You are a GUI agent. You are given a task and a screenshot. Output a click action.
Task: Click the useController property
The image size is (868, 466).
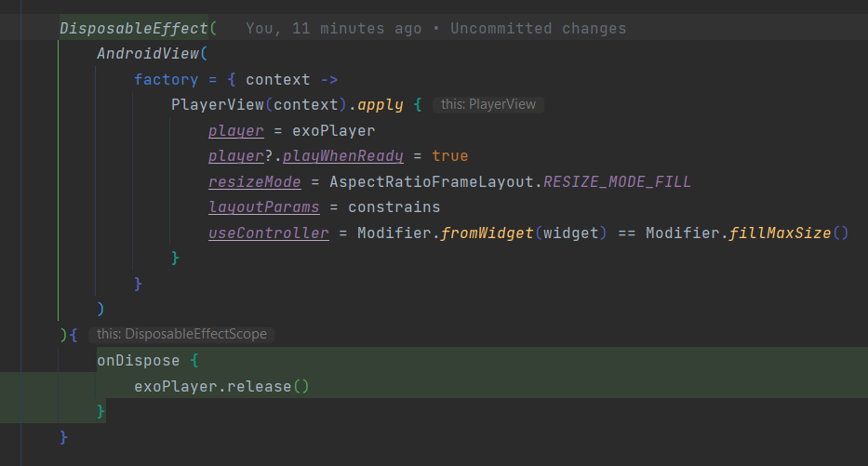coord(269,233)
